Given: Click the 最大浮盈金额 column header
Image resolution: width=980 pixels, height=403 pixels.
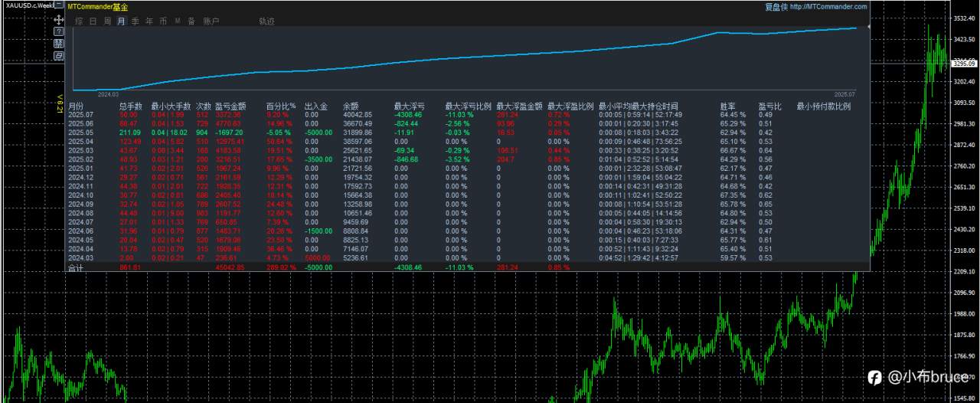Looking at the screenshot, I should [519, 106].
